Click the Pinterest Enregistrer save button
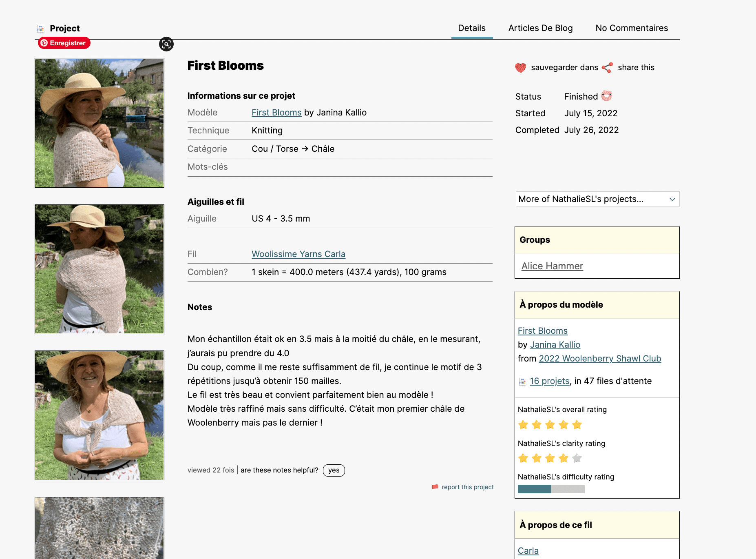 (64, 43)
